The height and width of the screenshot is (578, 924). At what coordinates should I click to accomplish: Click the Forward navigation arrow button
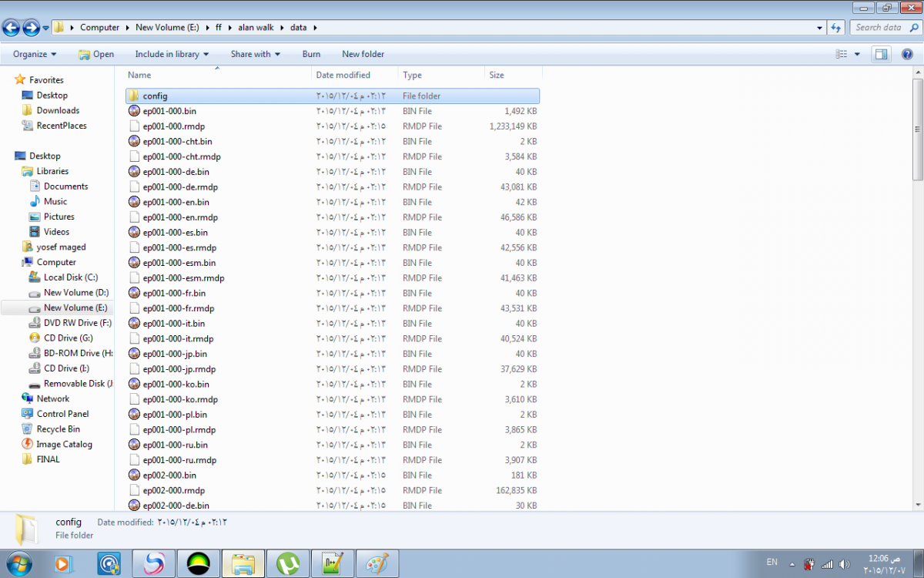pos(31,28)
